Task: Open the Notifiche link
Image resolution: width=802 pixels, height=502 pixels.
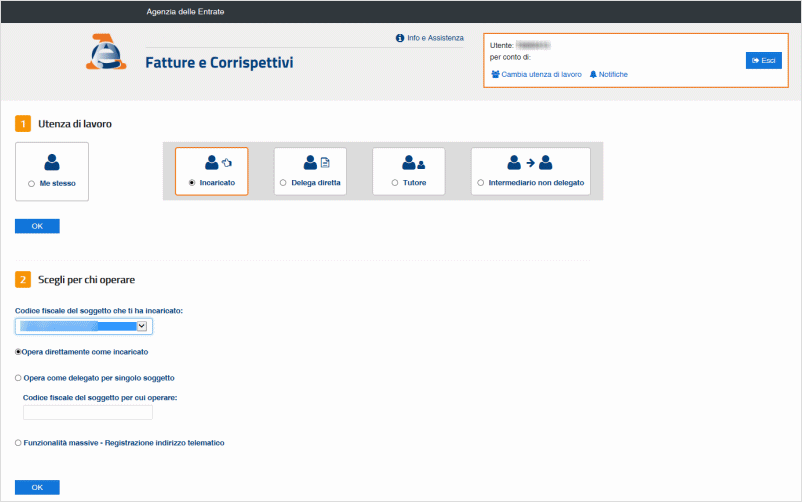Action: (612, 75)
